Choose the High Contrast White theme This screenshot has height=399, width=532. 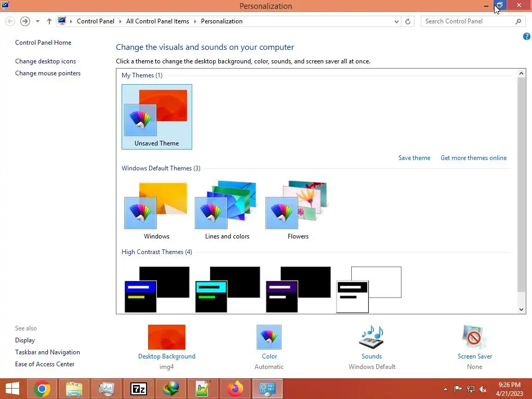tap(369, 289)
